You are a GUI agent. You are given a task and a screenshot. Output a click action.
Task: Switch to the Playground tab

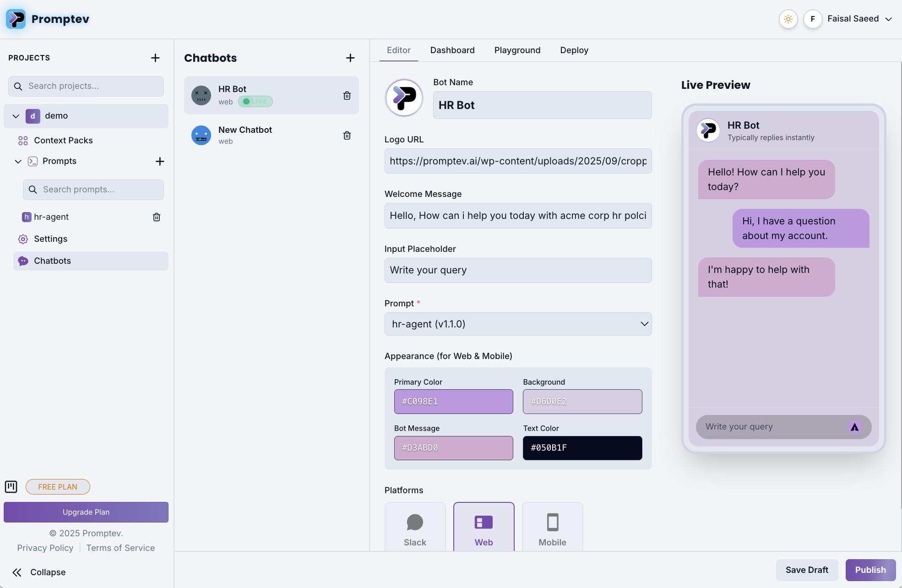coord(517,50)
